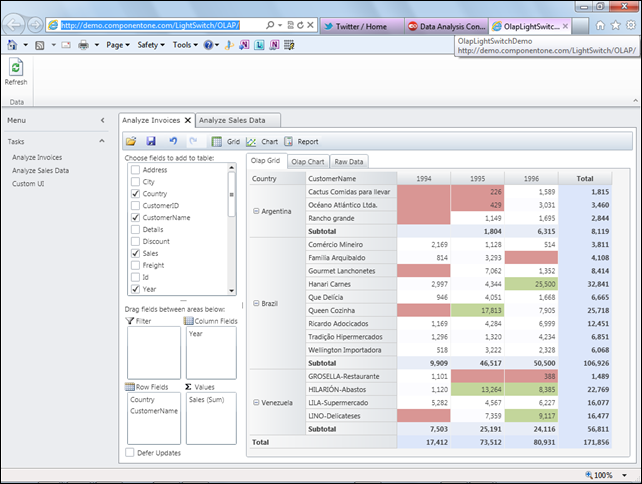Open the zoom level dropdown arrow
The height and width of the screenshot is (484, 642).
tap(625, 475)
